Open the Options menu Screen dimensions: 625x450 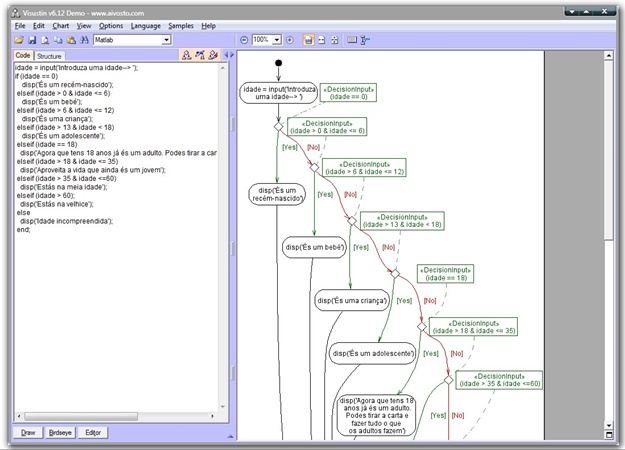[x=111, y=26]
